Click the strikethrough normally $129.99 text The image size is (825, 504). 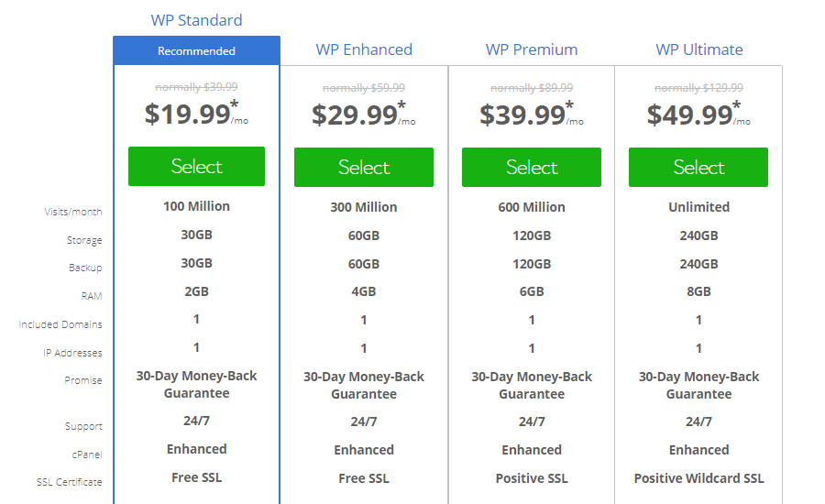click(698, 88)
